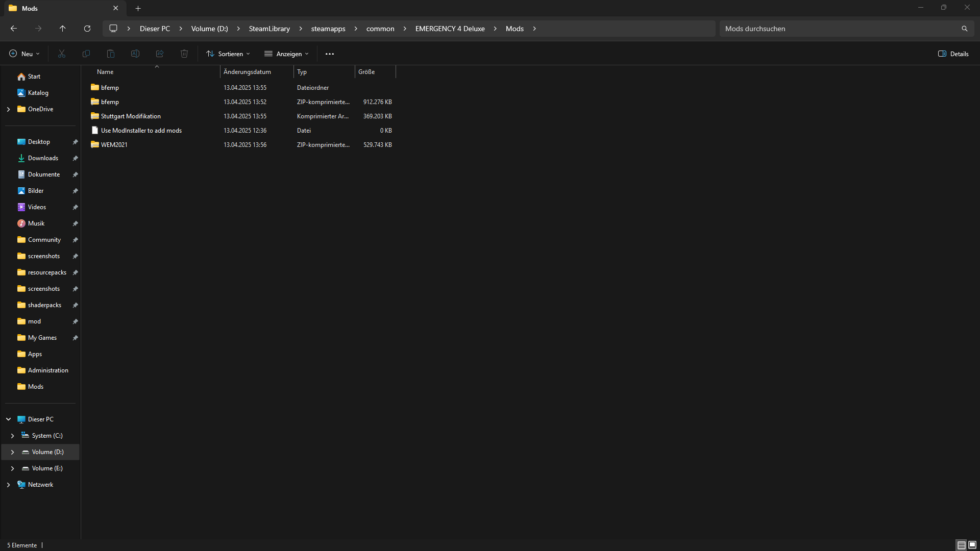Navigate back with the left arrow
The image size is (980, 551).
pos(14,29)
